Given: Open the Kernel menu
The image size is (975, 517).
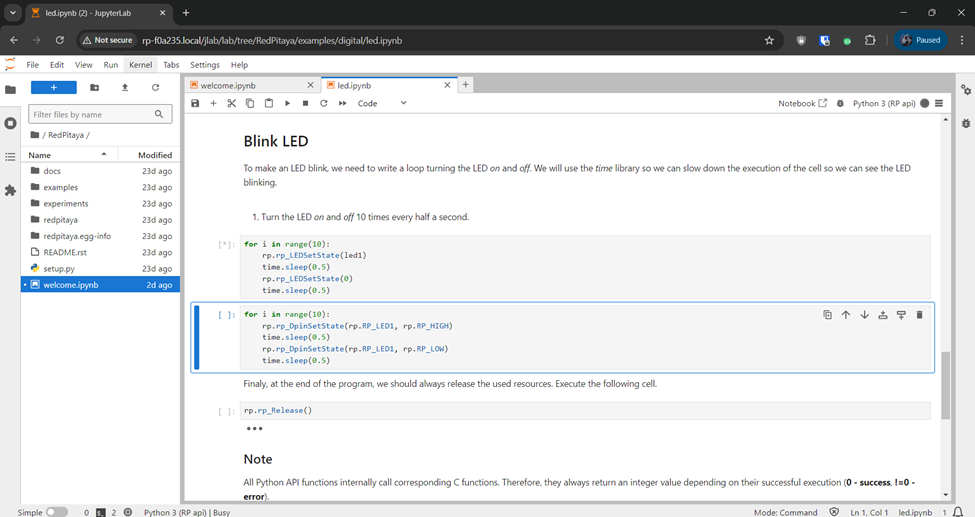Looking at the screenshot, I should pyautogui.click(x=140, y=65).
